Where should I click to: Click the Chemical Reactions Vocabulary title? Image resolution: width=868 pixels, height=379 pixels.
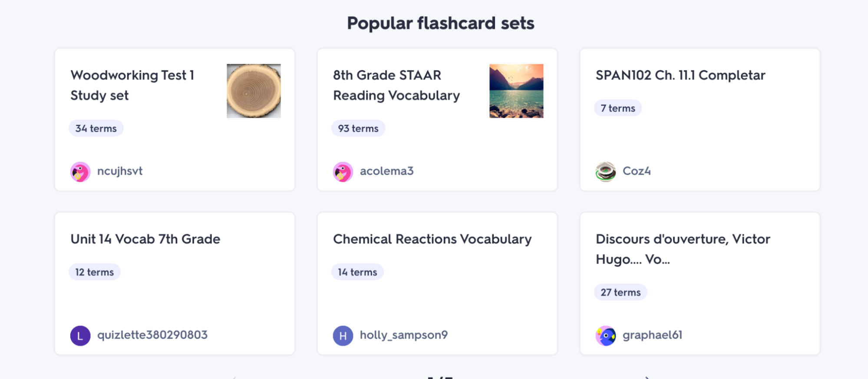[x=432, y=239]
